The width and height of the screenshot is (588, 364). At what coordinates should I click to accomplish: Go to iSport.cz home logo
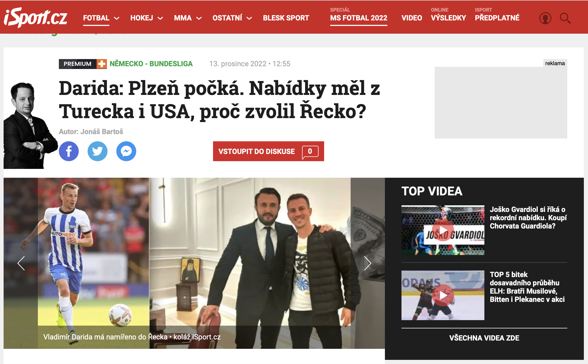35,17
